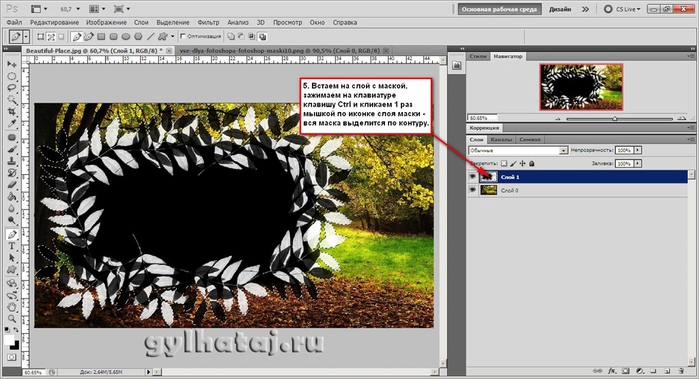The width and height of the screenshot is (699, 379).
Task: Open the custom shape options arrow
Action: point(173,37)
